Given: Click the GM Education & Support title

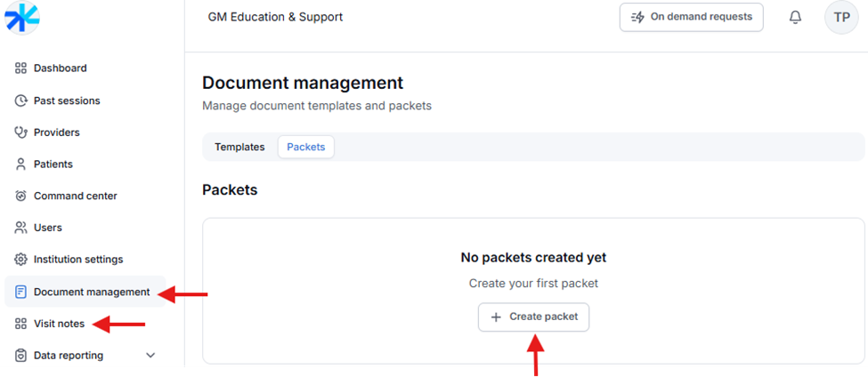Looking at the screenshot, I should [x=275, y=17].
